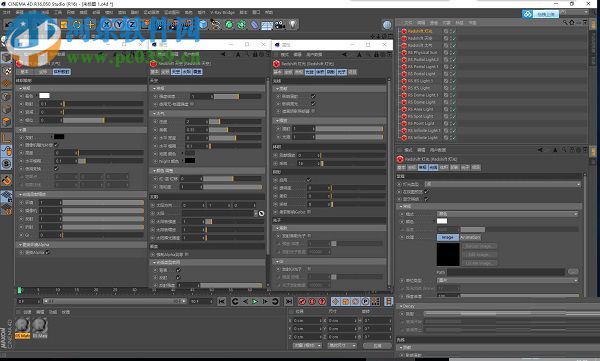Image resolution: width=600 pixels, height=361 pixels.
Task: Click the film strip icon beside keyframe buttons
Action: coord(388,302)
